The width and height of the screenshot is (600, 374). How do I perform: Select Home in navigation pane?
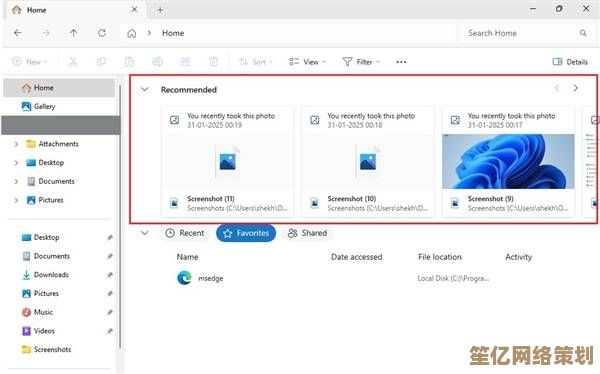[59, 88]
